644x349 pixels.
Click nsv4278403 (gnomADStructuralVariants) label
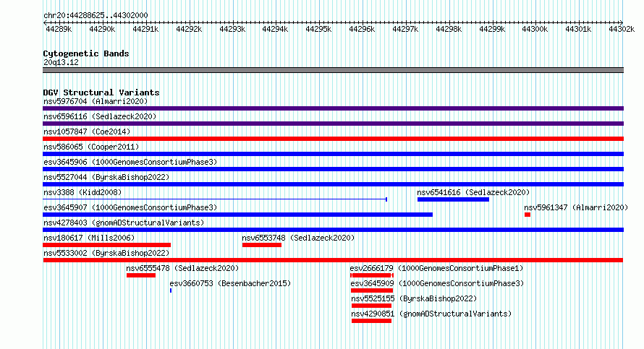(x=124, y=223)
